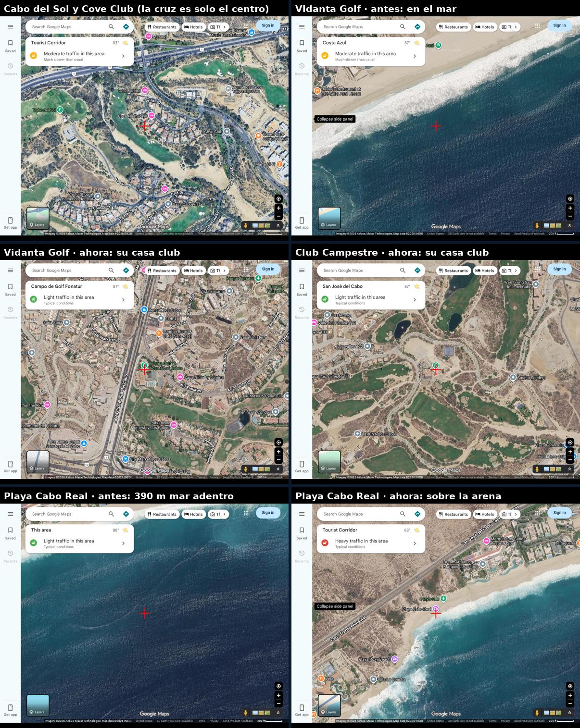This screenshot has width=580, height=728.
Task: Open the Google apps grid in the Cabo del Sol map
Action: 246,27
